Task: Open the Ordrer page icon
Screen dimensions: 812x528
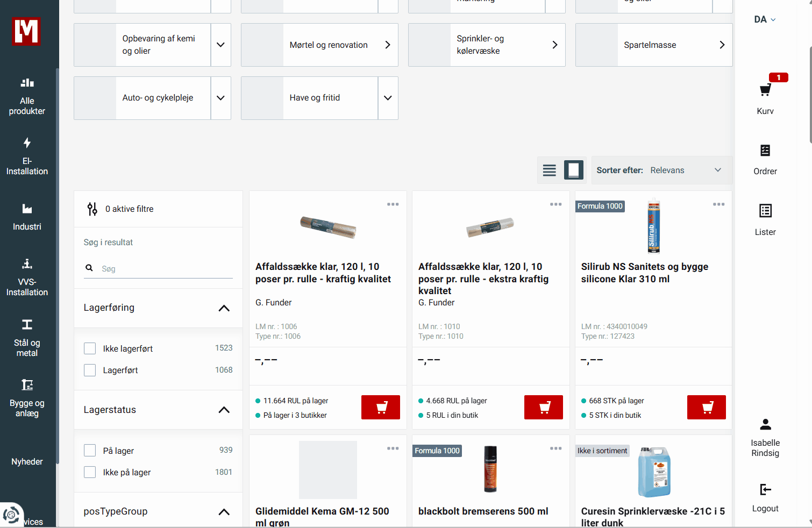Action: (x=765, y=151)
